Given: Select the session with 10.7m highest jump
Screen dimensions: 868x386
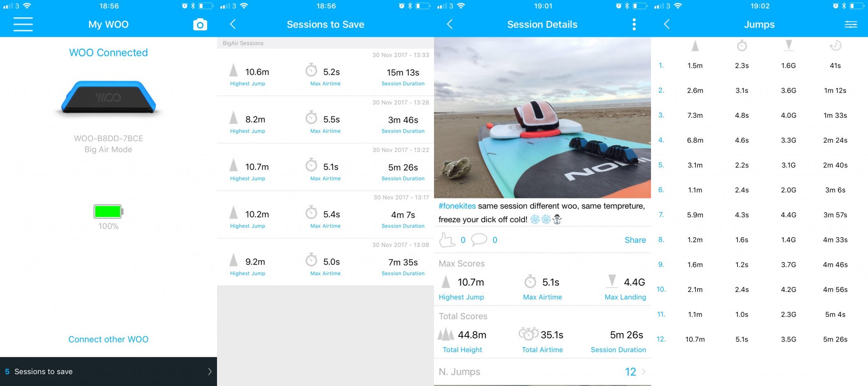Looking at the screenshot, I should click(325, 167).
